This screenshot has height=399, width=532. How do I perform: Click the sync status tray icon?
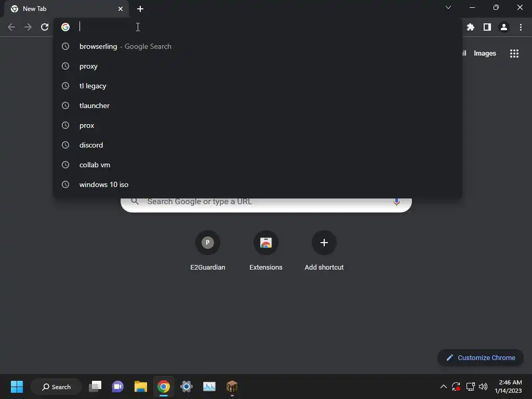(456, 387)
